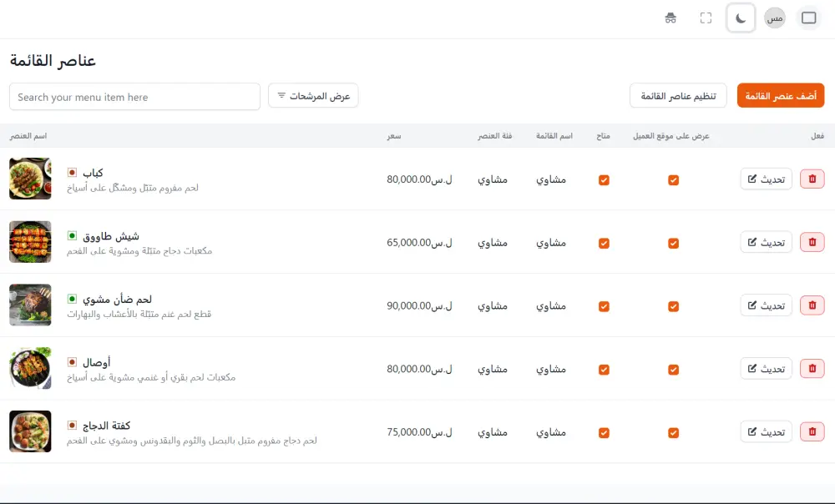The width and height of the screenshot is (835, 504).
Task: Disable customer site visibility for شيش طاووق
Action: pos(673,243)
